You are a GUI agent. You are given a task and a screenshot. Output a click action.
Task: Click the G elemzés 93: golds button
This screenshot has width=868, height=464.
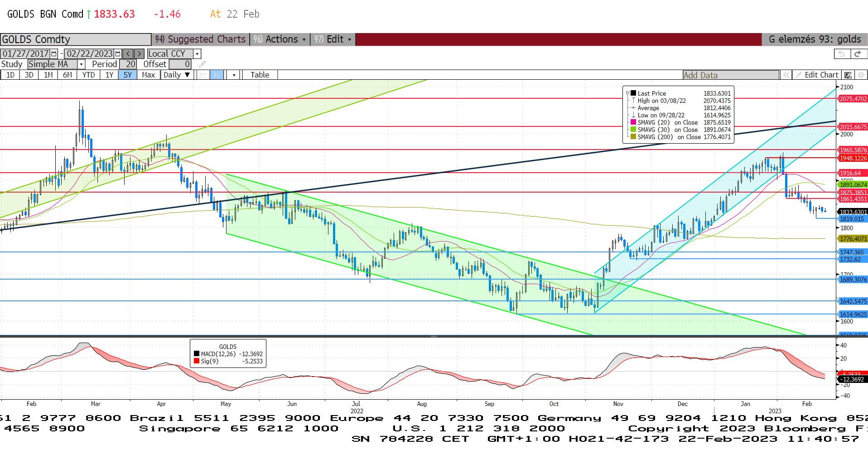815,39
